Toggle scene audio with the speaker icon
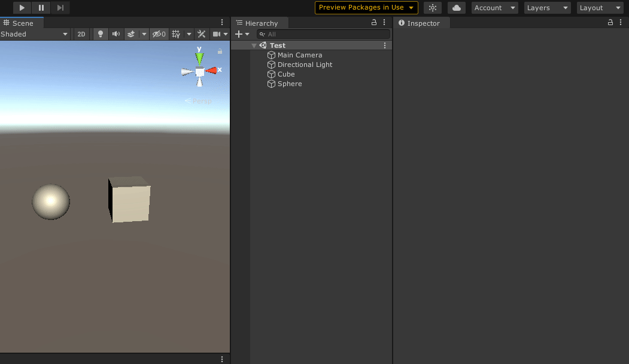The height and width of the screenshot is (364, 629). [116, 34]
